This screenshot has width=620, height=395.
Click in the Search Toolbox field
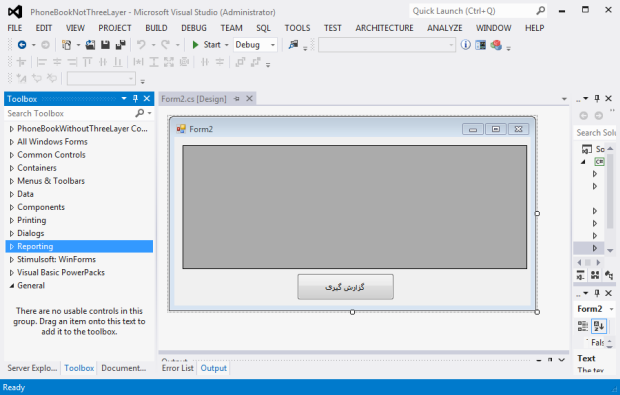pos(70,113)
